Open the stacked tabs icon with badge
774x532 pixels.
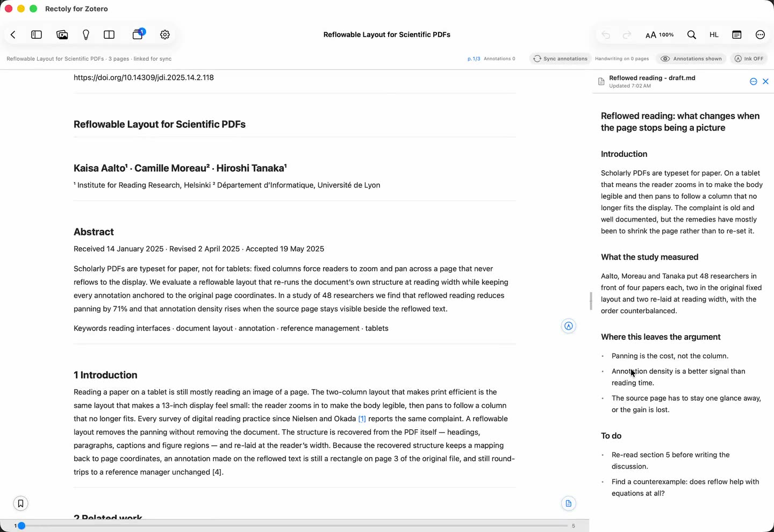point(139,34)
